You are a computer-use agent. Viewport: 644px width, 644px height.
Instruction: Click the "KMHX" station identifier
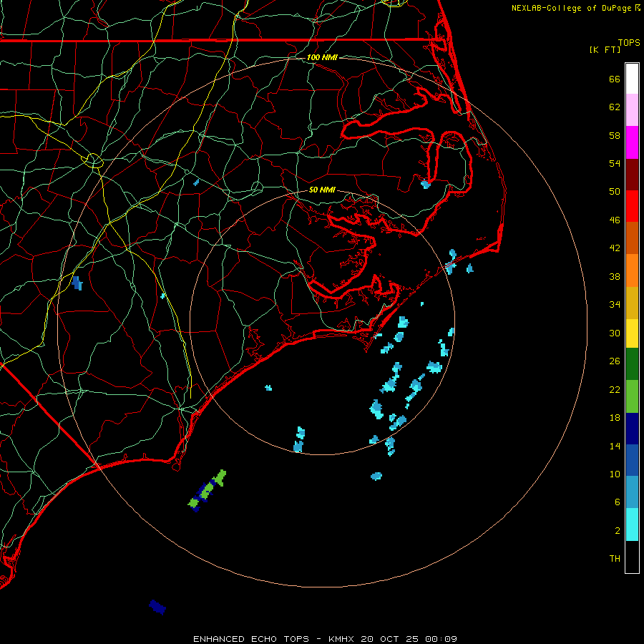point(343,639)
